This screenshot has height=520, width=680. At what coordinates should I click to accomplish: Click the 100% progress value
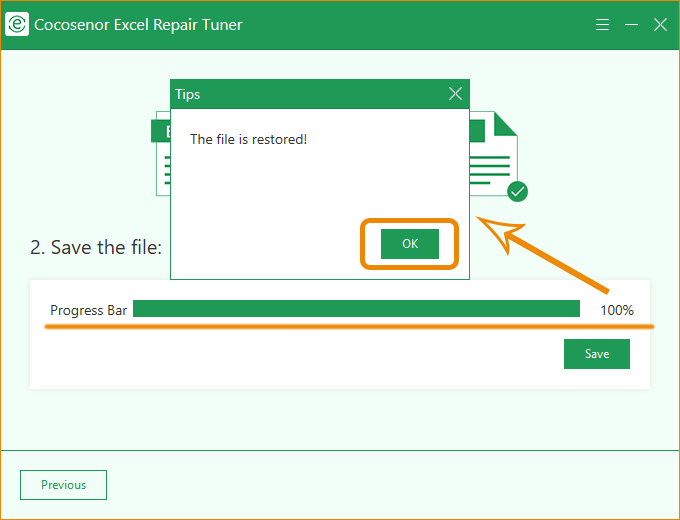point(617,310)
